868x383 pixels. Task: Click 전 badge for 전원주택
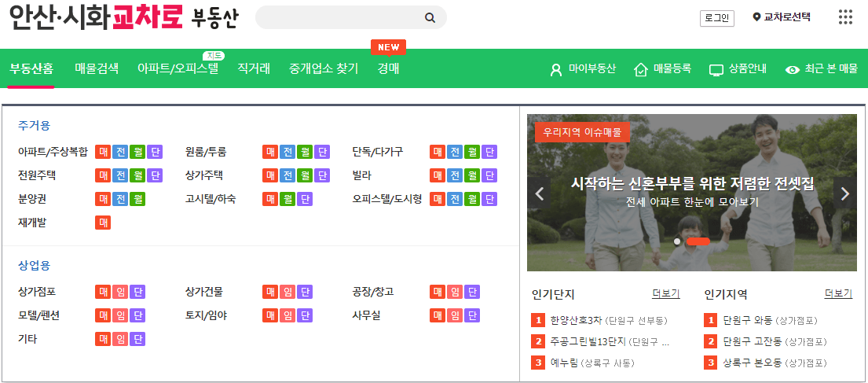[120, 175]
